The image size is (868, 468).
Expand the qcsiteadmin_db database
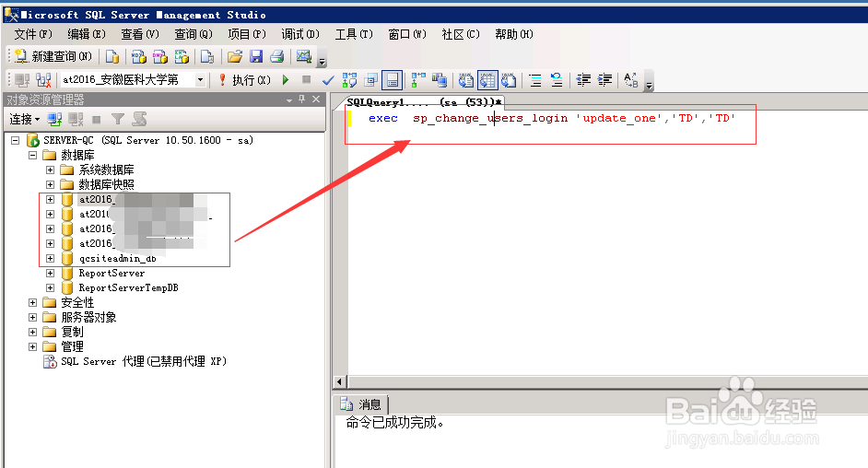[x=51, y=258]
